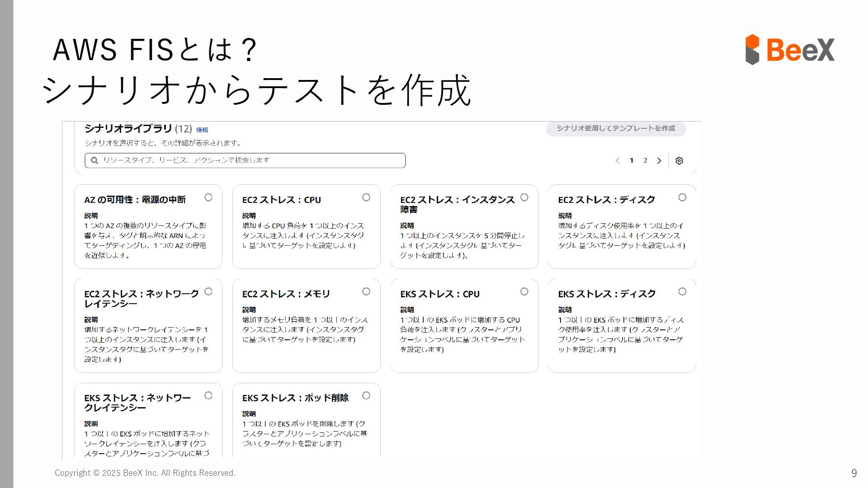Open the scenario library settings gear

[x=679, y=160]
